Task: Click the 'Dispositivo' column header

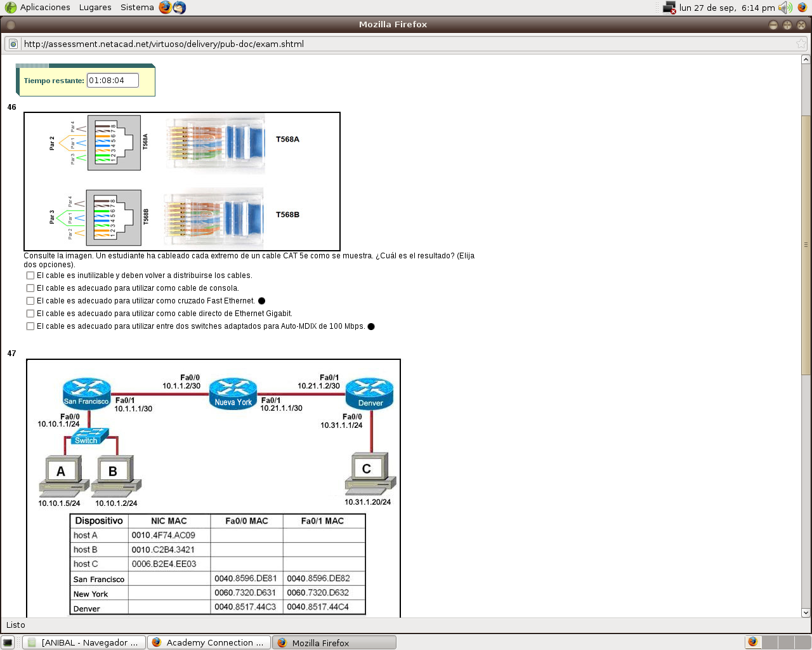Action: coord(99,521)
